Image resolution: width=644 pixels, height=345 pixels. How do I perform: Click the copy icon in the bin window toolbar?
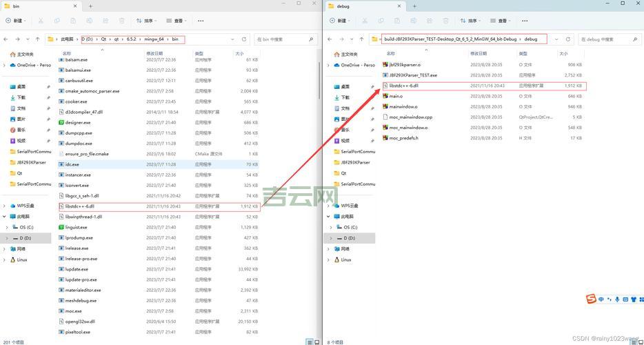click(x=57, y=21)
